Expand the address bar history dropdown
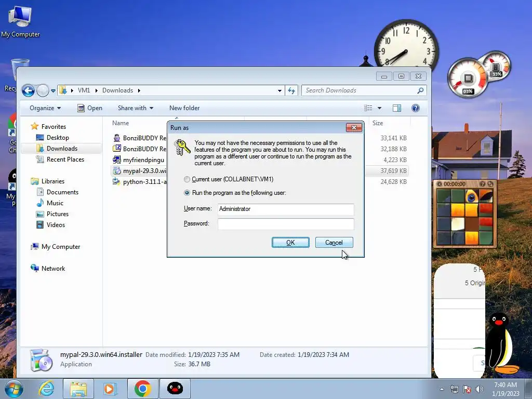This screenshot has height=399, width=532. 280,90
